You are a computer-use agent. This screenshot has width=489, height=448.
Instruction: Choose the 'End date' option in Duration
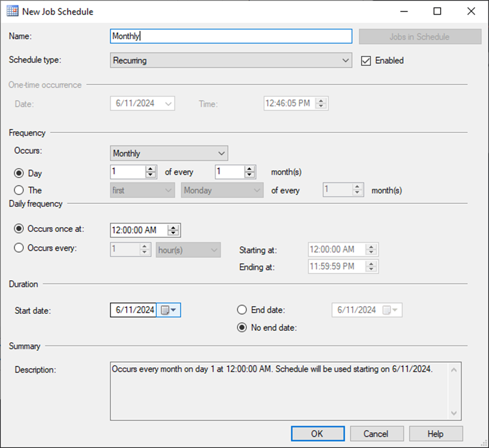(241, 310)
